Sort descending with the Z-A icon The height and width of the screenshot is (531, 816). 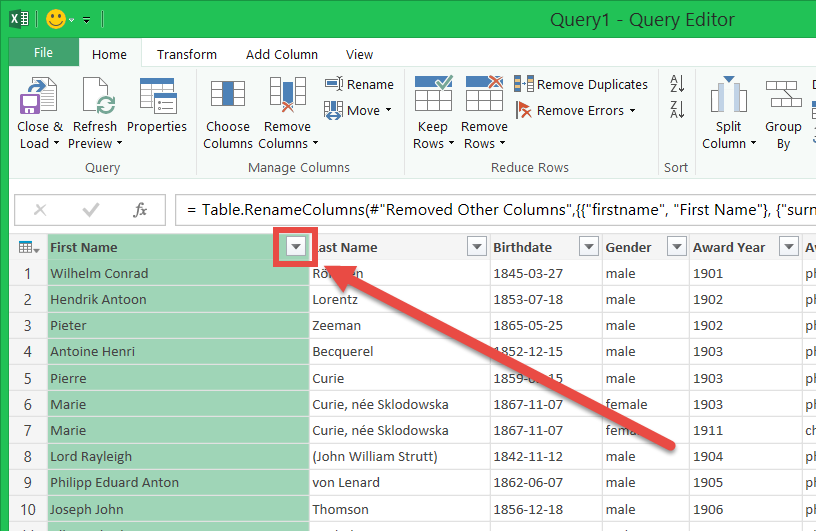(677, 109)
